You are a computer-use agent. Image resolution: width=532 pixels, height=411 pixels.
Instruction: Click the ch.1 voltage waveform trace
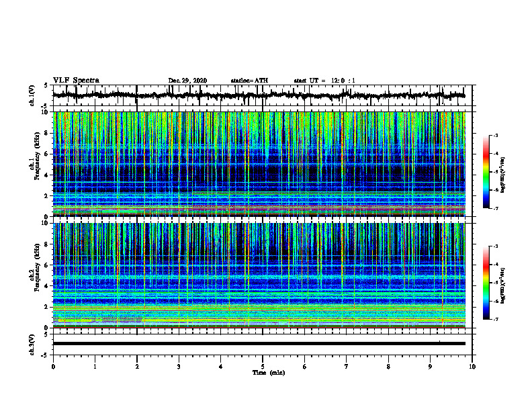(x=259, y=95)
